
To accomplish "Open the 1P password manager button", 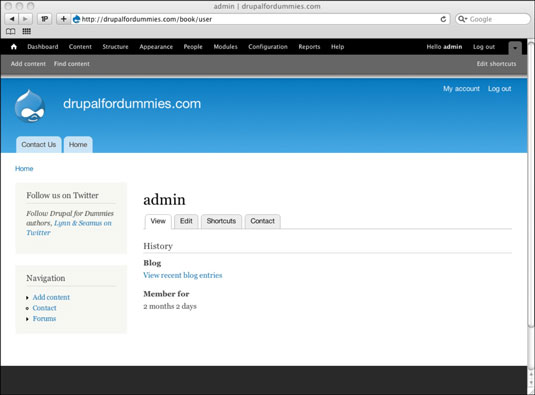I will [44, 19].
